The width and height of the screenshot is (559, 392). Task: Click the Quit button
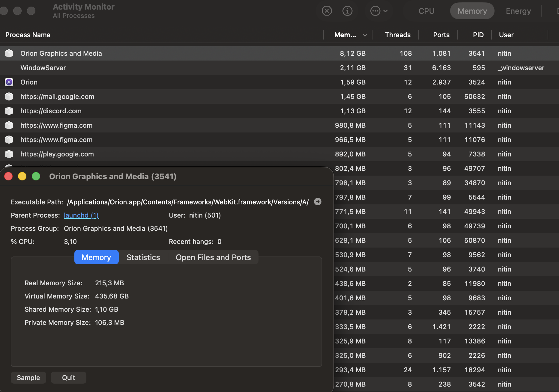click(68, 378)
